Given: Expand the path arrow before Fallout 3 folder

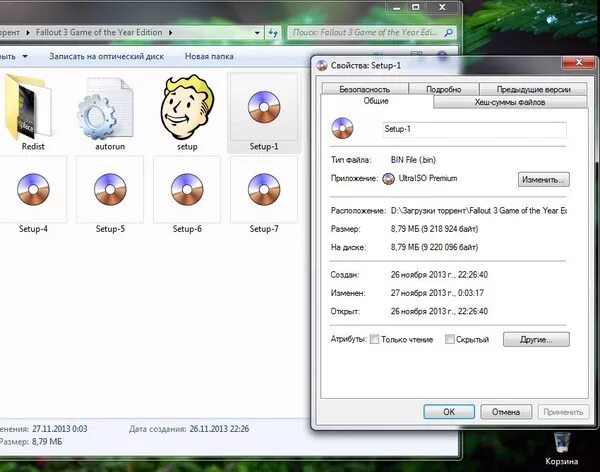Looking at the screenshot, I should tap(28, 33).
